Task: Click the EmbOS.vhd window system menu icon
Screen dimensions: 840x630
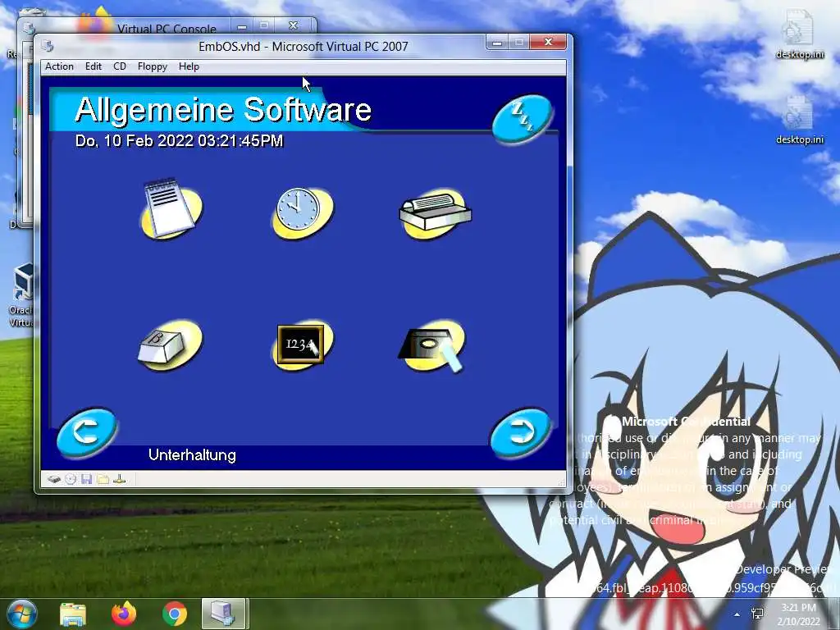Action: click(47, 46)
